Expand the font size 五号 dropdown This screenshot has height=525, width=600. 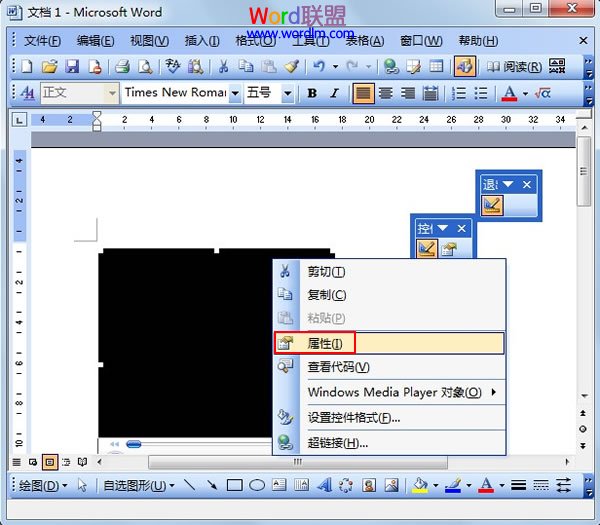[287, 93]
